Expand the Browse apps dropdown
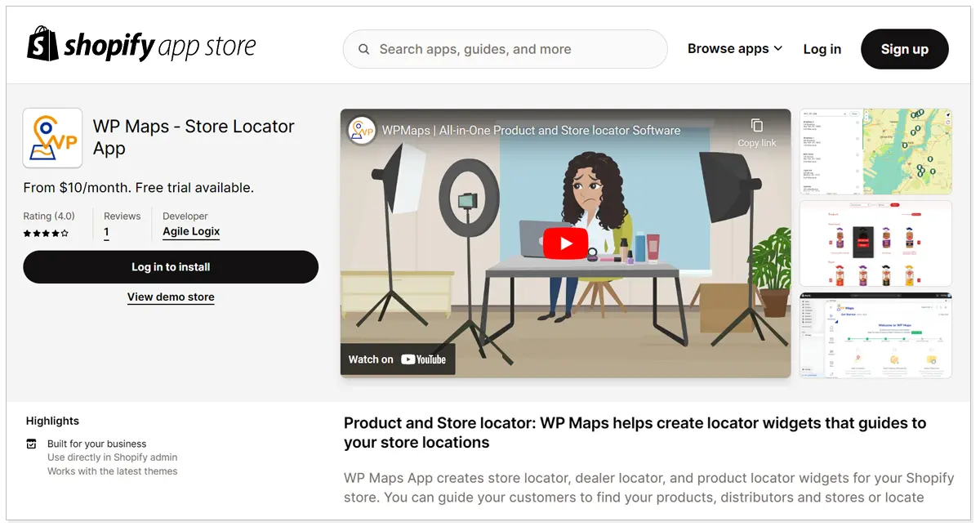This screenshot has height=531, width=980. 735,49
